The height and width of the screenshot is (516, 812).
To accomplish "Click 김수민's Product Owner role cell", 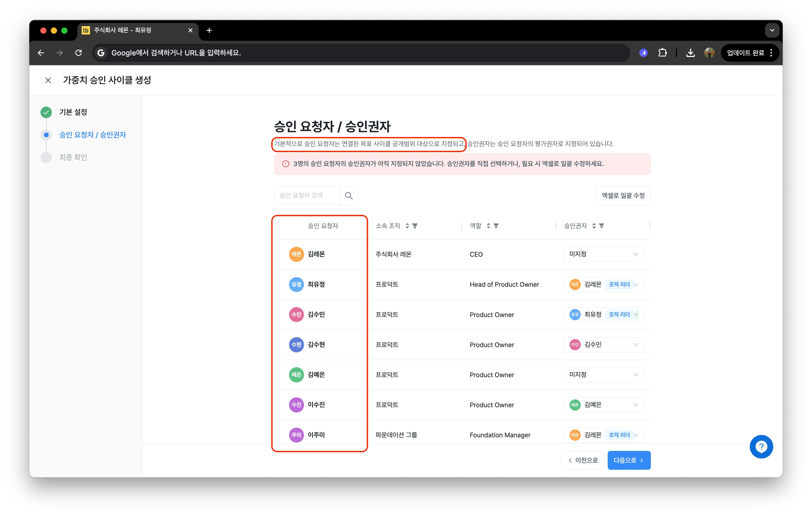I will pyautogui.click(x=492, y=315).
